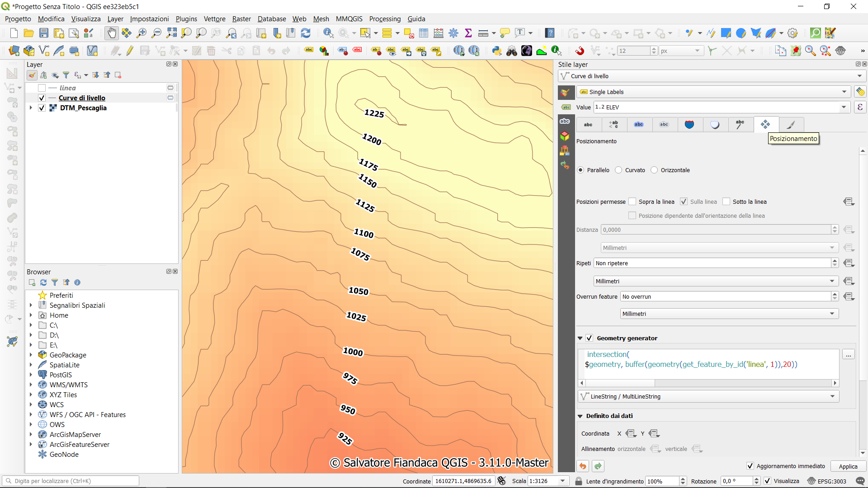Open the LineString / MultiLineString geometry type dropdown

click(708, 396)
